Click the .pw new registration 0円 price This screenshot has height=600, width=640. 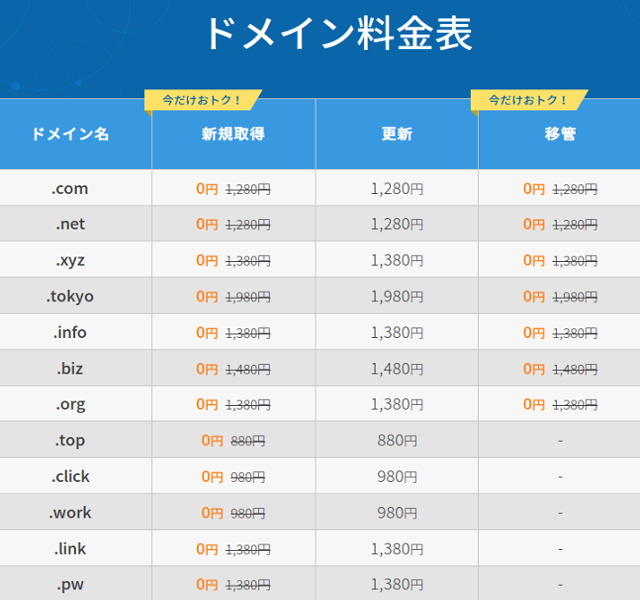click(207, 584)
